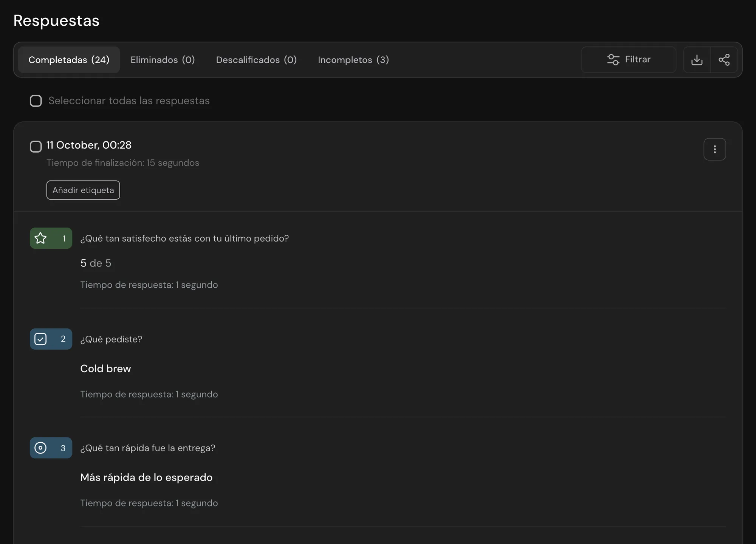Image resolution: width=756 pixels, height=544 pixels.
Task: Tick the checkbox next to 11 October, 00:28
Action: pyautogui.click(x=36, y=147)
